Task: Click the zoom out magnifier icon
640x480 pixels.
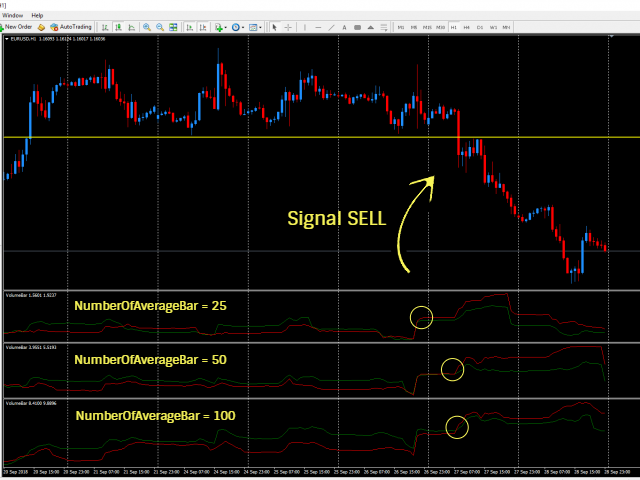Action: 160,27
